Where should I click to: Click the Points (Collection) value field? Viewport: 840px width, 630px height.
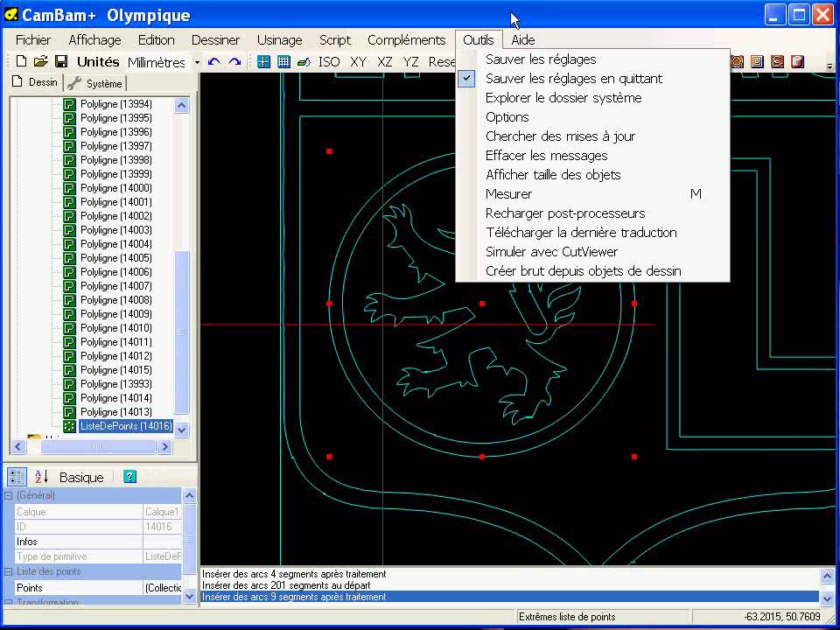tap(163, 588)
